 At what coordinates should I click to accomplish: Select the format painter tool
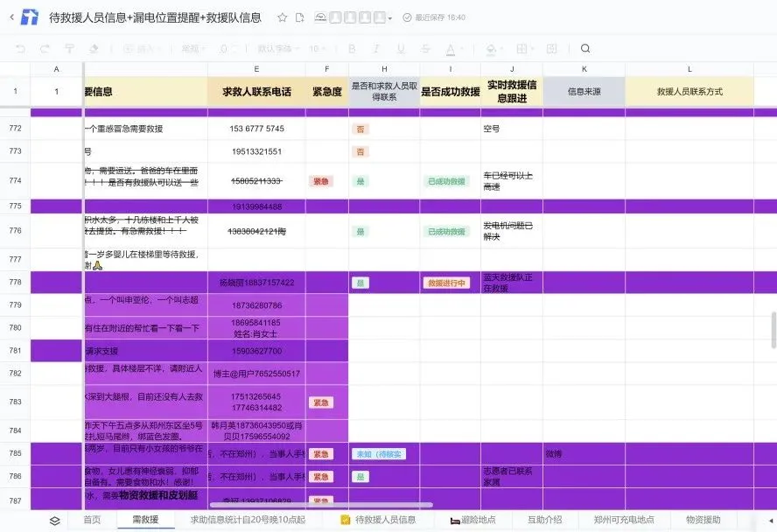[69, 48]
